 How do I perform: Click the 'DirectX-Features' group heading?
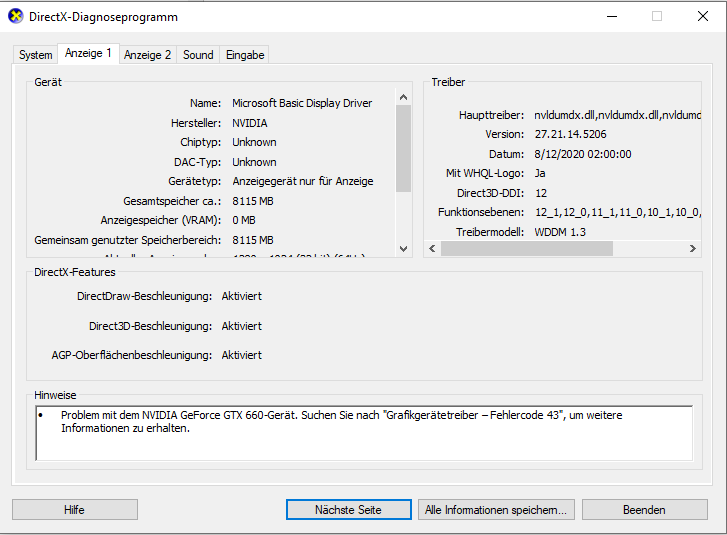pyautogui.click(x=75, y=272)
